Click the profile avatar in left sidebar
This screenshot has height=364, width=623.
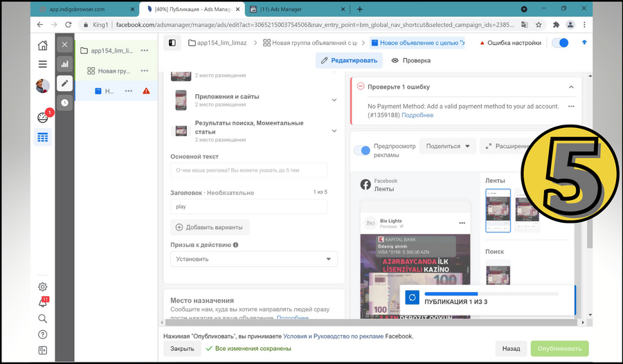click(x=42, y=85)
